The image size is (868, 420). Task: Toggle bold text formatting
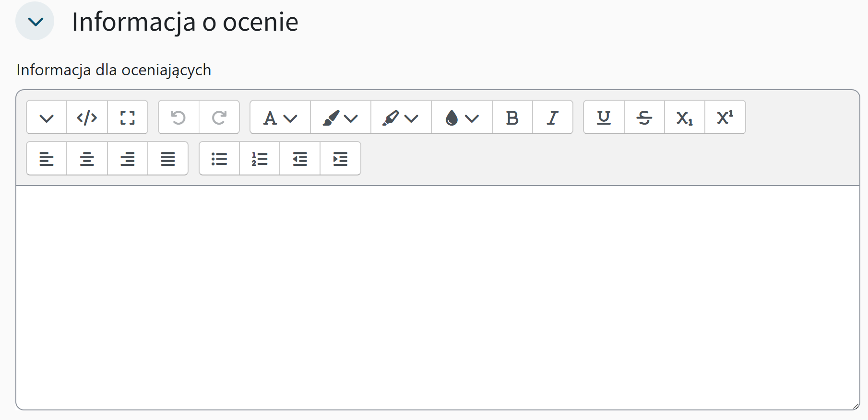point(511,117)
